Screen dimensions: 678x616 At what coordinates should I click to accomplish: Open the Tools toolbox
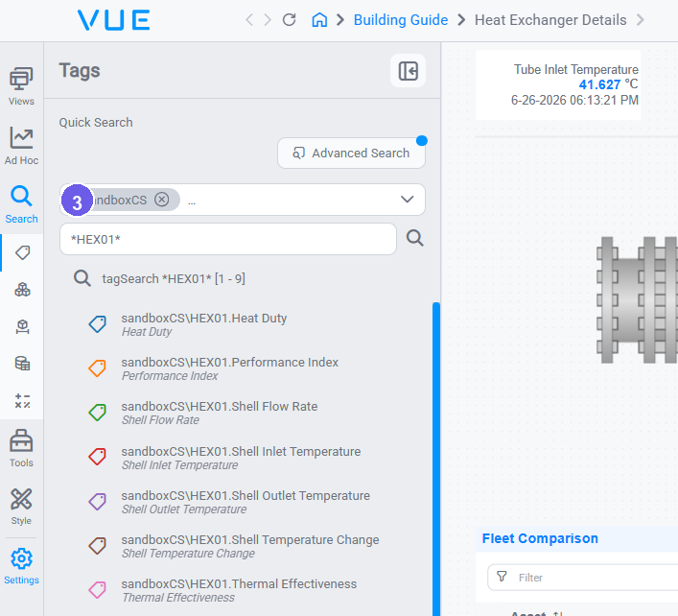(21, 448)
